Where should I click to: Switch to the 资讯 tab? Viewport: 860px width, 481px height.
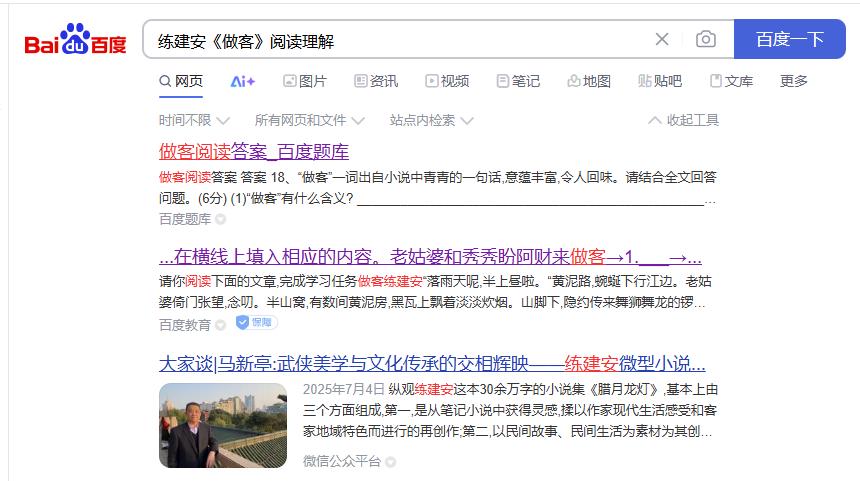(x=376, y=81)
